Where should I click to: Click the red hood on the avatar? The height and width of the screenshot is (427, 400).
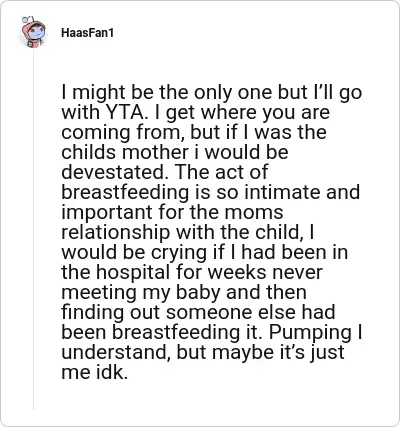(33, 26)
